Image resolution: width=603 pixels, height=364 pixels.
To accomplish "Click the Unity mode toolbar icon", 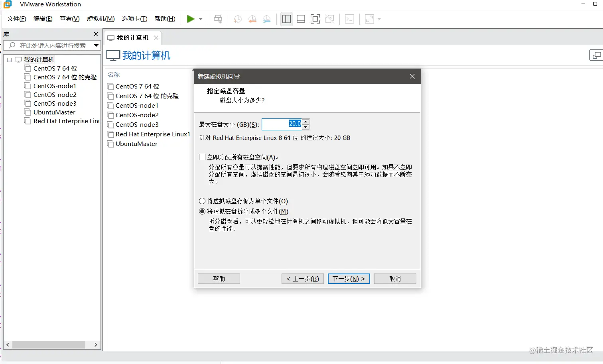I will pos(330,19).
